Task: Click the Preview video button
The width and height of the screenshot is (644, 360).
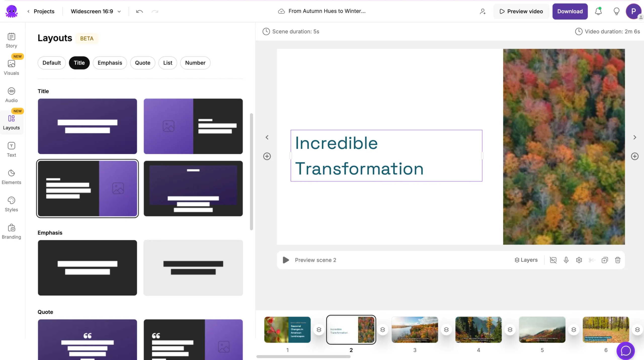Action: coord(521,11)
